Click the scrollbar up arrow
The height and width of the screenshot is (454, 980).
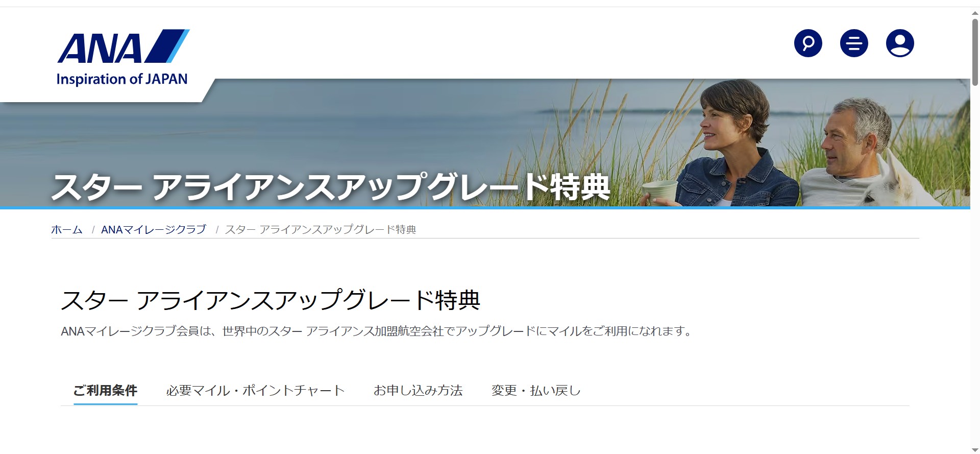tap(975, 12)
